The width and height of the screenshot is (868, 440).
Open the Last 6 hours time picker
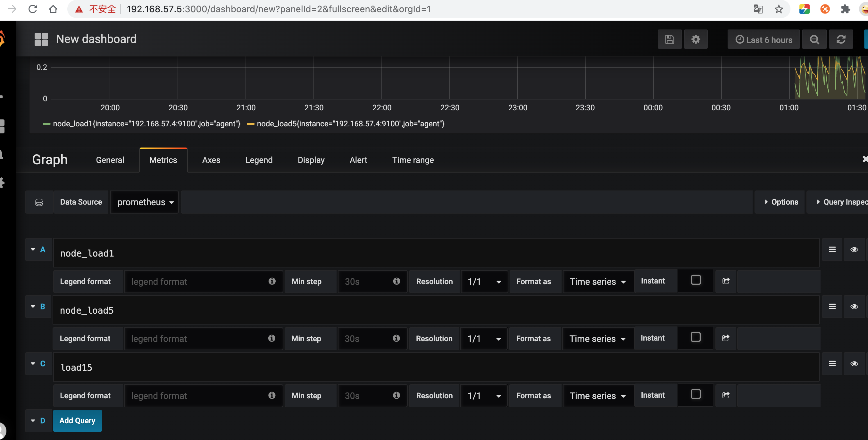(x=764, y=39)
